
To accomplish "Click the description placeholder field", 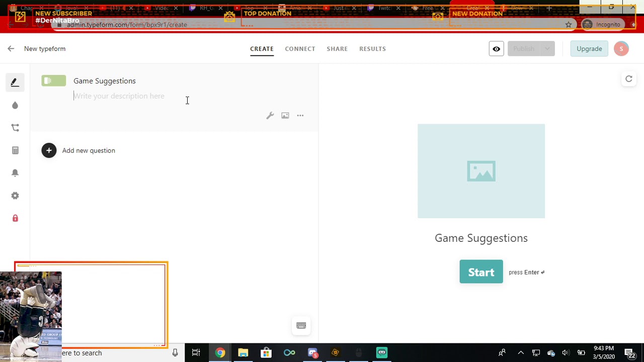I will click(x=119, y=96).
